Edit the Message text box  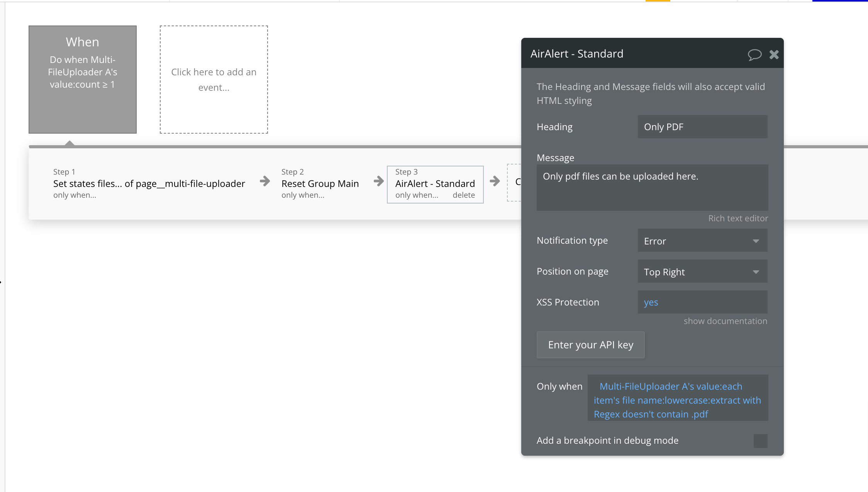pos(652,188)
